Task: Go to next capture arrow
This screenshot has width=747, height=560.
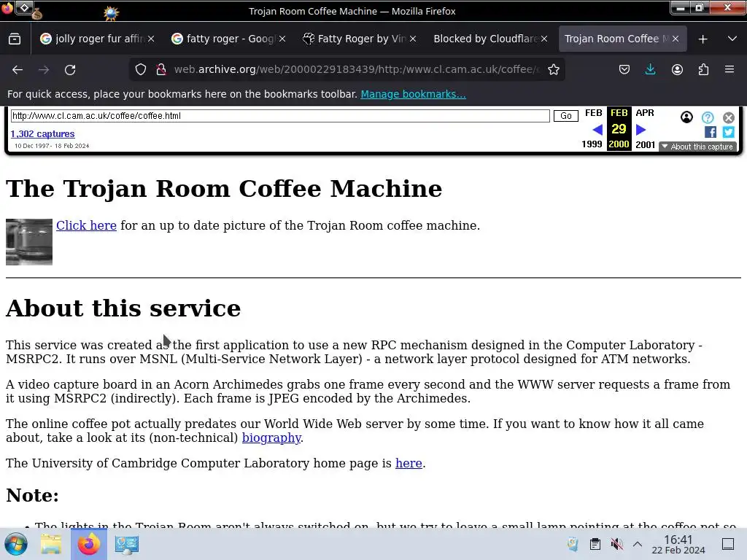Action: pos(640,130)
